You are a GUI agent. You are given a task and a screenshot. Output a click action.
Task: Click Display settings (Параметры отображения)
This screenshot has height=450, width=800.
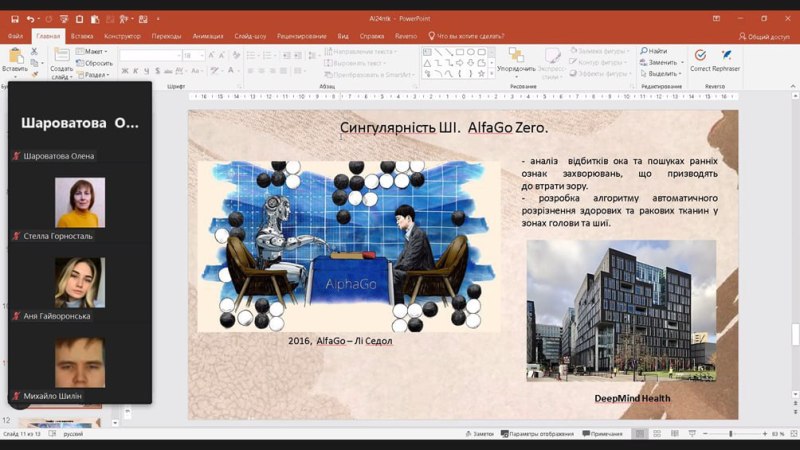point(537,434)
